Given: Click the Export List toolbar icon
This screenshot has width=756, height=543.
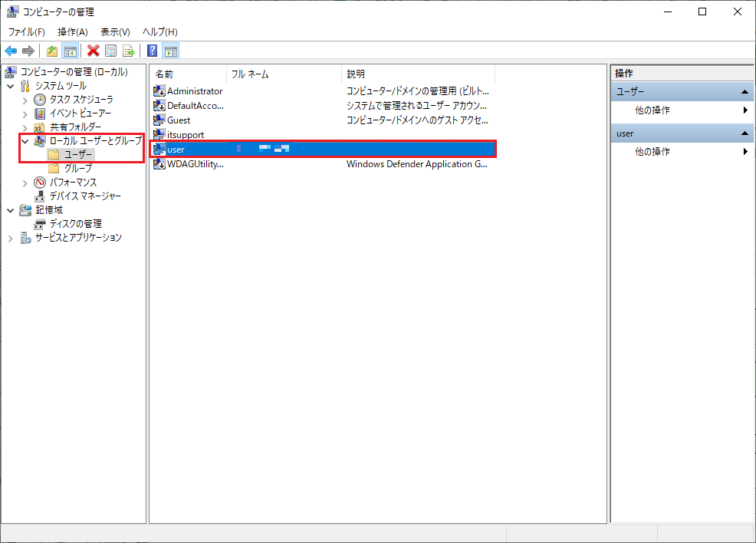Looking at the screenshot, I should tap(129, 51).
